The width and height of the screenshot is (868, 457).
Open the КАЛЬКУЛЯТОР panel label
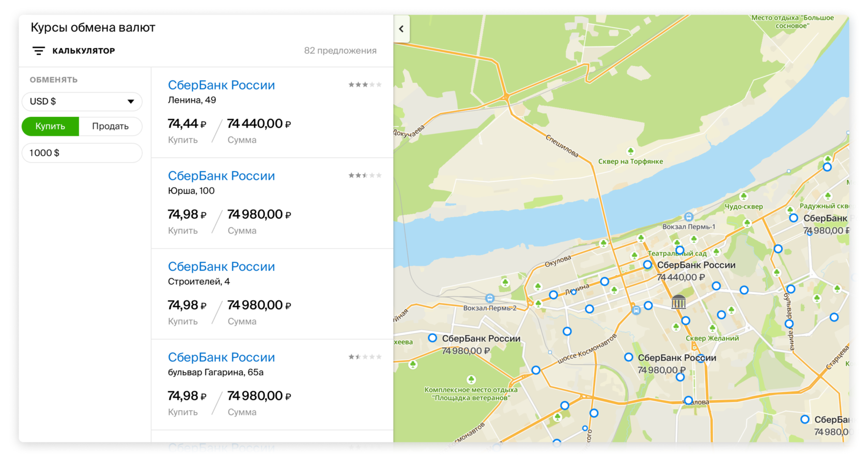[84, 51]
